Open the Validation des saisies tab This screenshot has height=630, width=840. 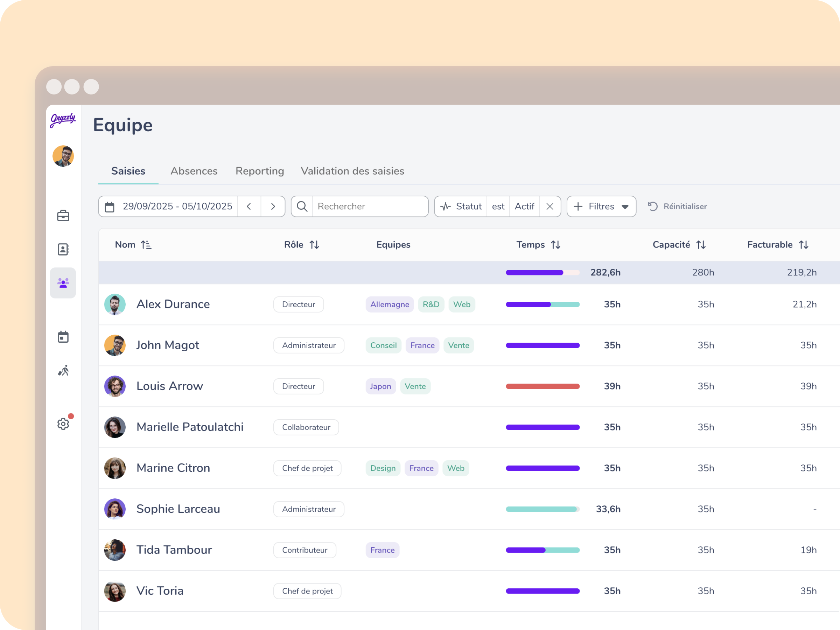coord(352,171)
